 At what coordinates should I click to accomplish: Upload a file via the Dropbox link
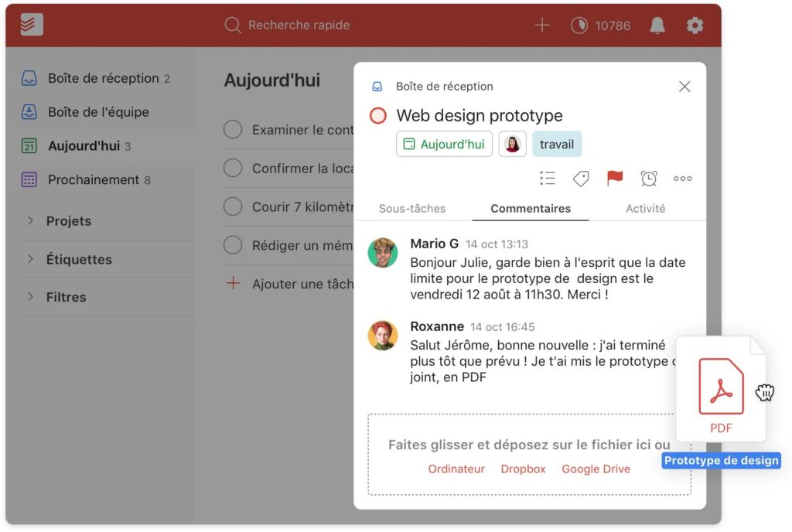coord(523,469)
